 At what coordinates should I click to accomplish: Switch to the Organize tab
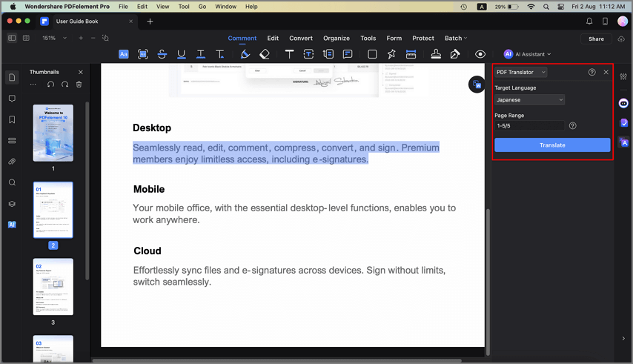337,38
